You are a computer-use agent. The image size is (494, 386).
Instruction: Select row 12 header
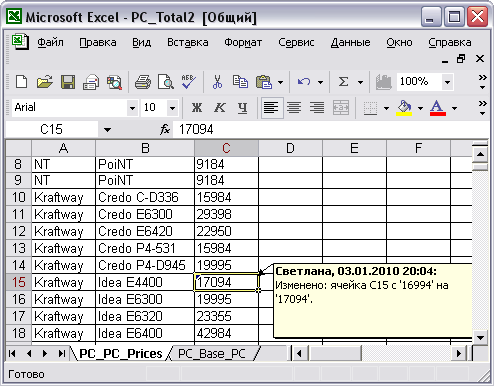[19, 231]
